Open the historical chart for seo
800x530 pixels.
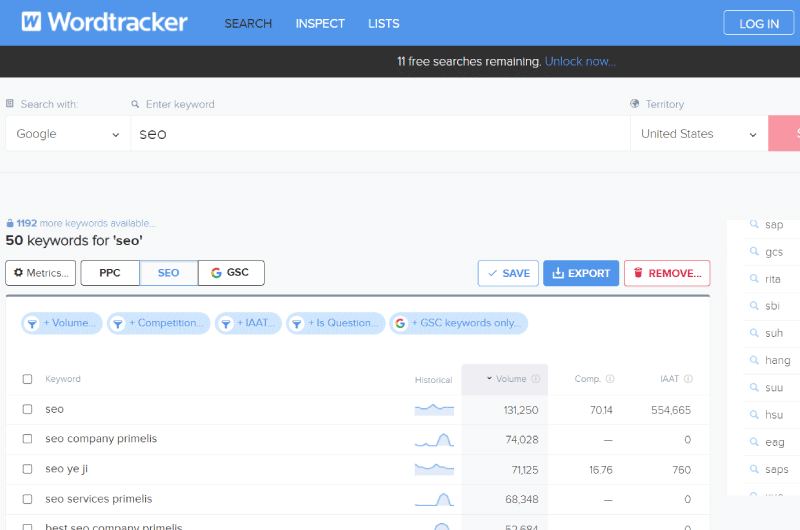[x=434, y=409]
